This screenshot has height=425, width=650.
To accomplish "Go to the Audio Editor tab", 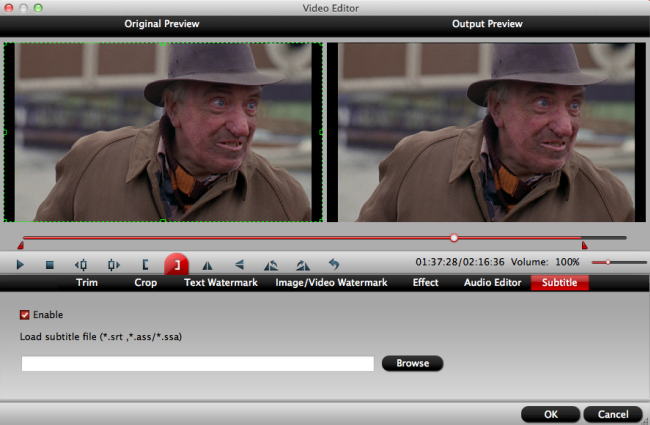I will coord(492,283).
